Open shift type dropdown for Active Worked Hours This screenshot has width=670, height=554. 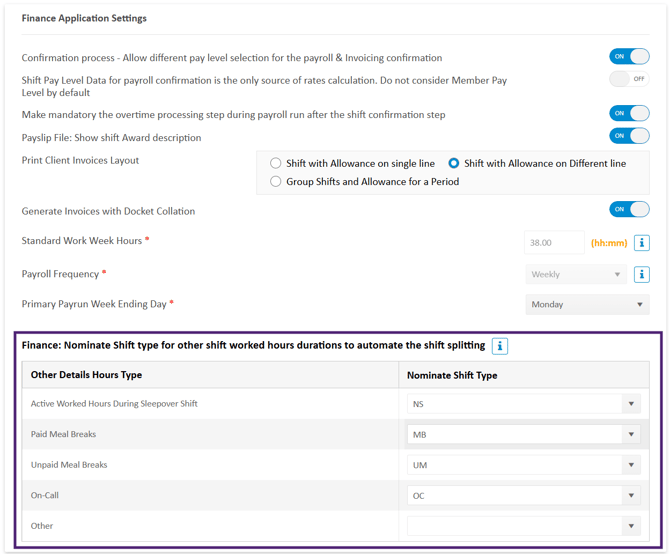click(x=524, y=404)
